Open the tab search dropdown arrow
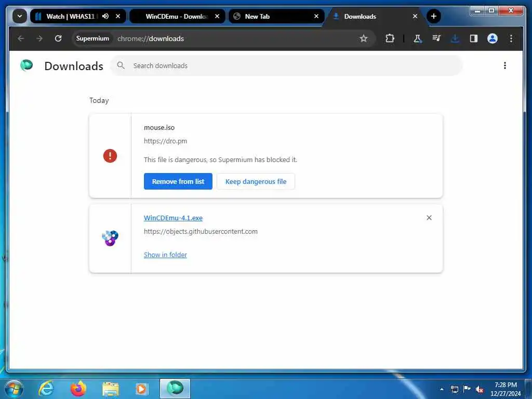Viewport: 532px width, 399px height. click(x=20, y=16)
